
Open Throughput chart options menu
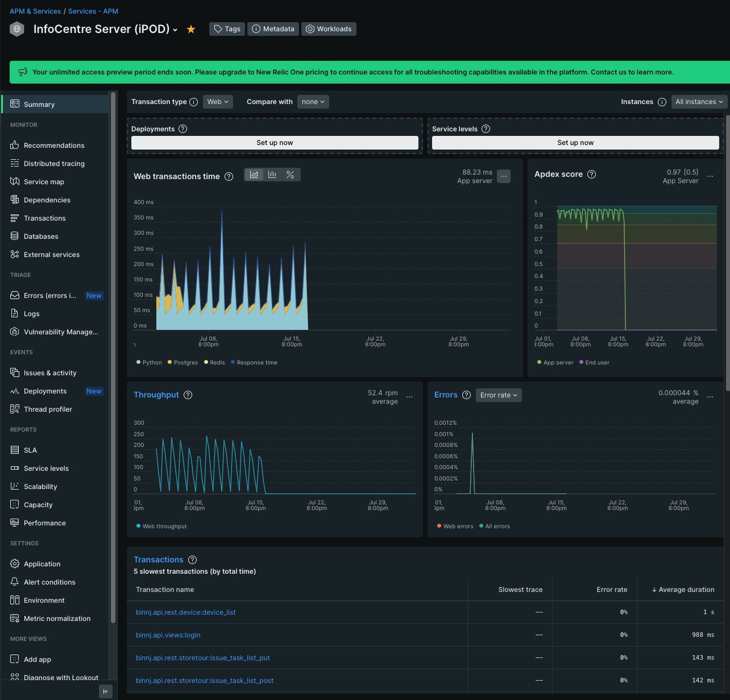pyautogui.click(x=409, y=397)
